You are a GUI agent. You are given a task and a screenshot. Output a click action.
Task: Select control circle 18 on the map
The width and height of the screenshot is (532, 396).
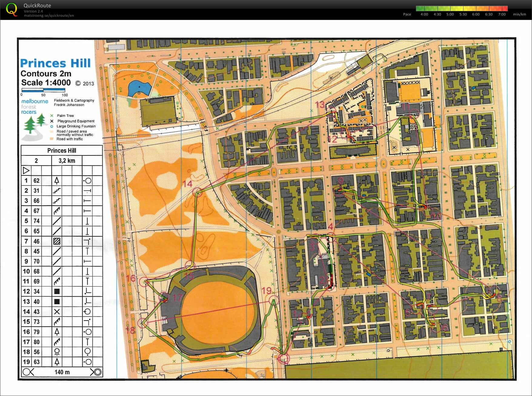[x=142, y=323]
